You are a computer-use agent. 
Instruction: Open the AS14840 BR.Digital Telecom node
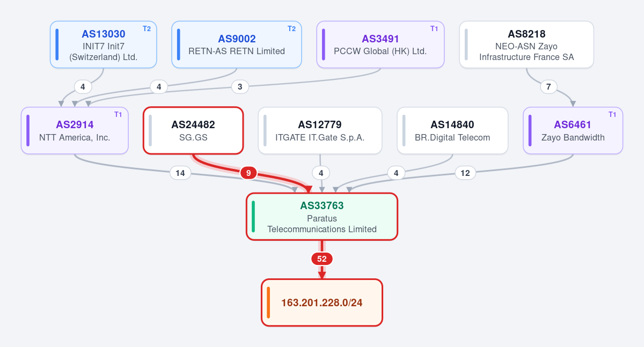452,130
